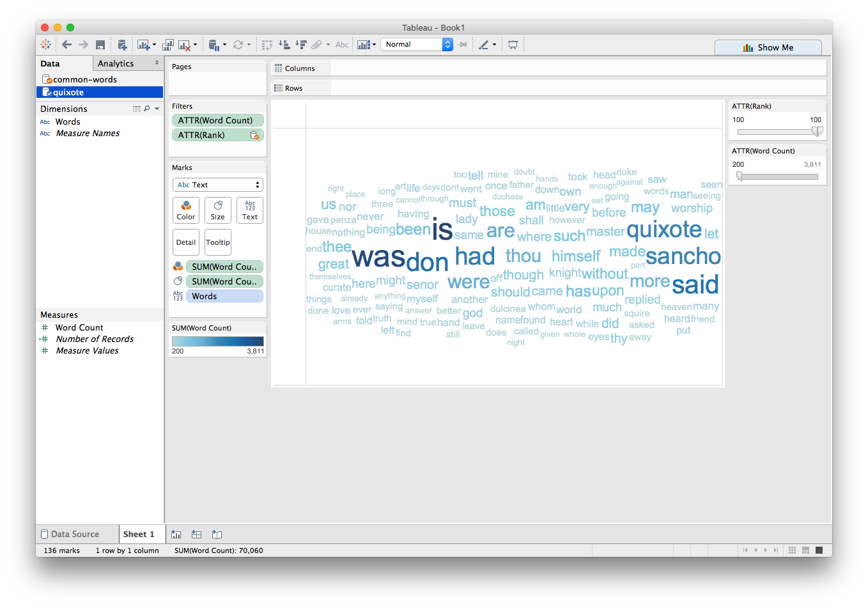Open the Show Me panel
The width and height of the screenshot is (868, 608).
tap(768, 47)
